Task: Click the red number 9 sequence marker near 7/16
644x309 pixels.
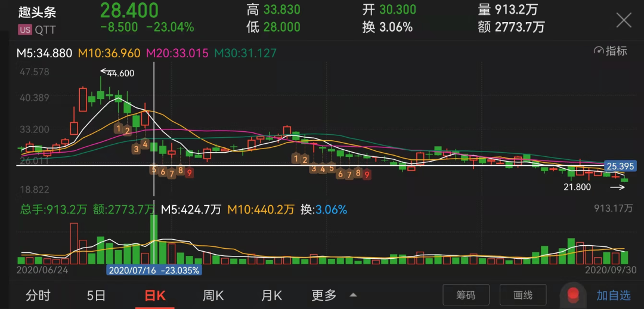Action: pyautogui.click(x=189, y=172)
